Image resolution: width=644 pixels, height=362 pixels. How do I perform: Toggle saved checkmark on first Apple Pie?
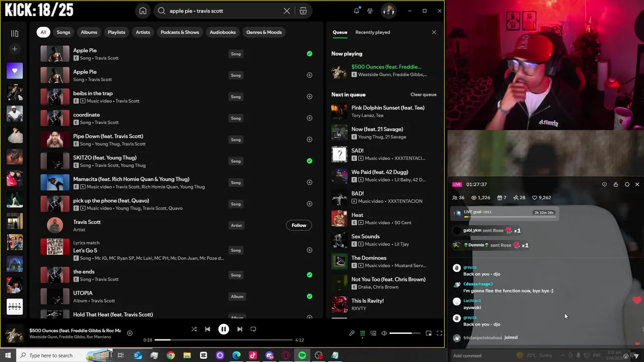point(309,54)
